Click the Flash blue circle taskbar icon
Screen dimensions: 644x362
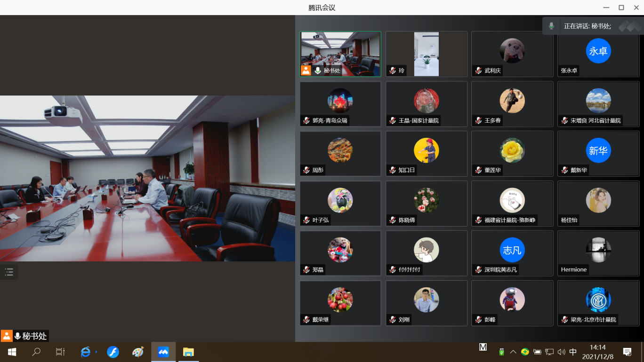coord(113,352)
